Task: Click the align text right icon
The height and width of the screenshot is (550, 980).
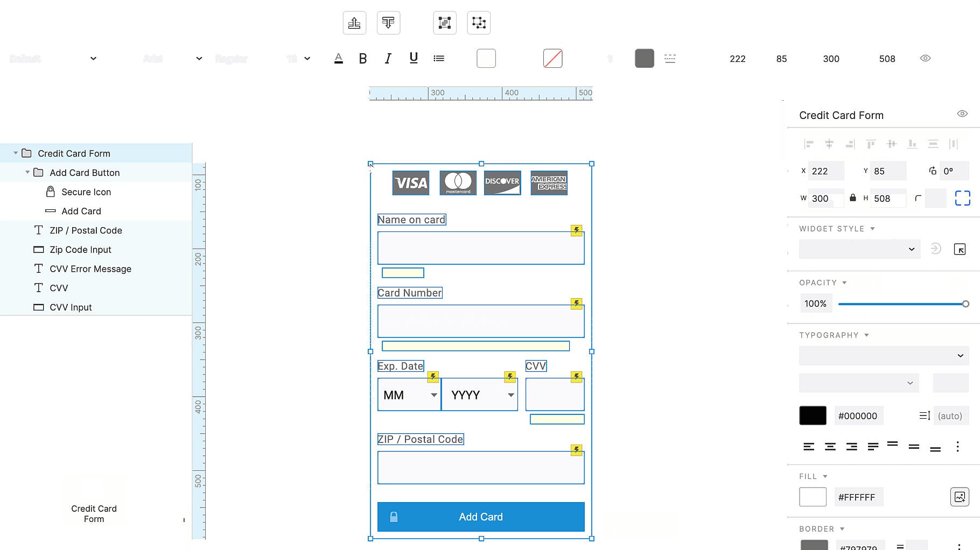Action: pyautogui.click(x=851, y=447)
